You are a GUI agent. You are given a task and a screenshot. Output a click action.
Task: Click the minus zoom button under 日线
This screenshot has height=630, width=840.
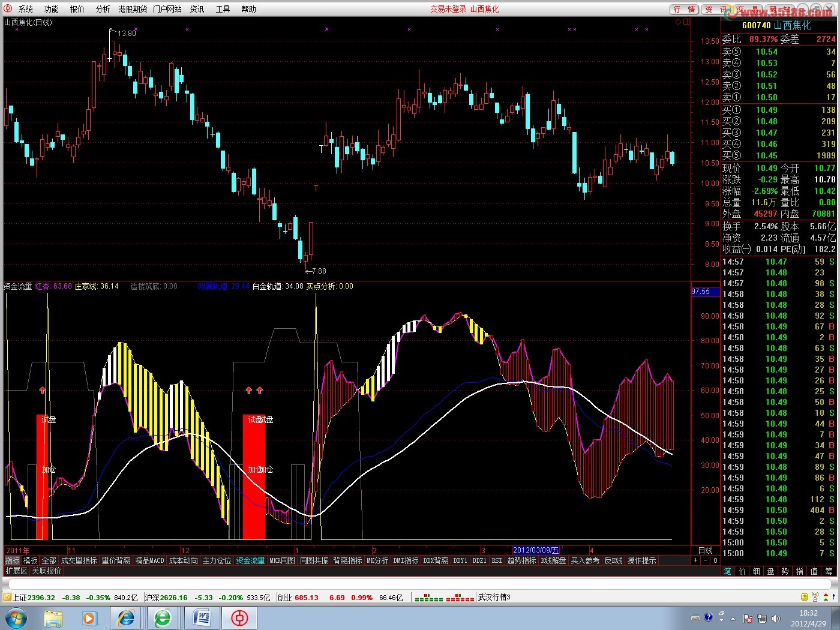[x=706, y=560]
